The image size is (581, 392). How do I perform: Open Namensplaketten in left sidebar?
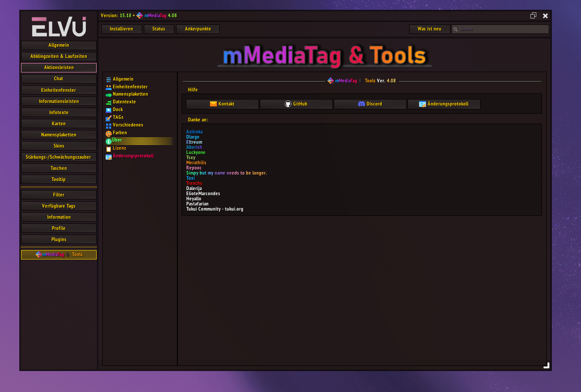click(x=59, y=135)
